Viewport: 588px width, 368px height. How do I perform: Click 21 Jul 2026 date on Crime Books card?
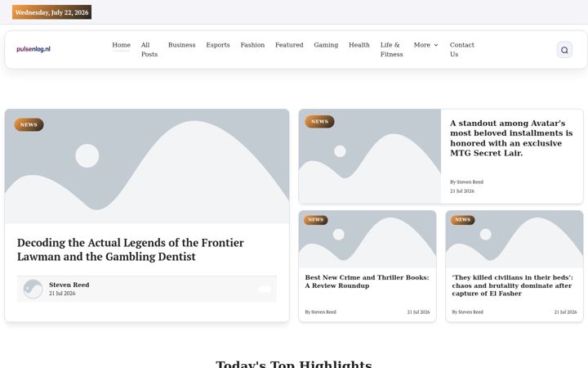(418, 312)
